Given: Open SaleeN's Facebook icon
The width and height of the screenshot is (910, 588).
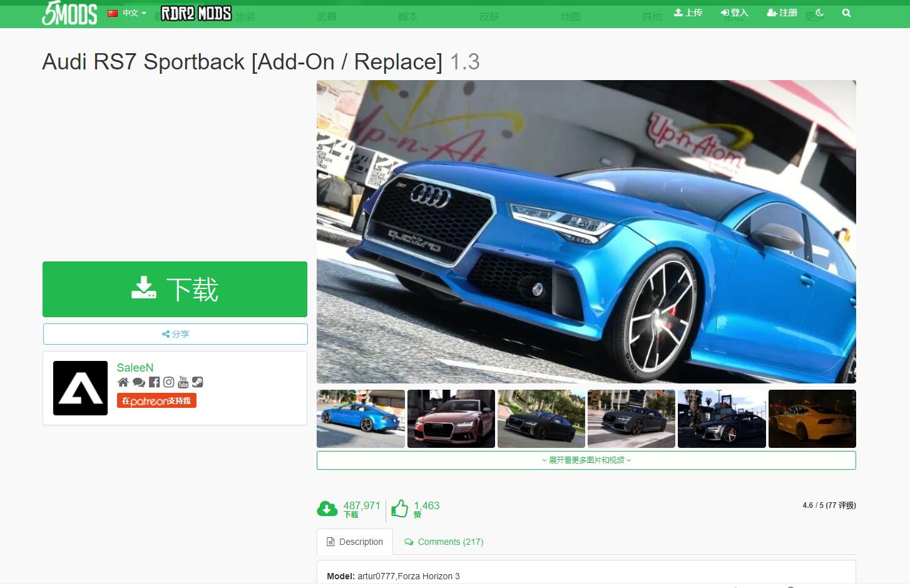Looking at the screenshot, I should 154,382.
